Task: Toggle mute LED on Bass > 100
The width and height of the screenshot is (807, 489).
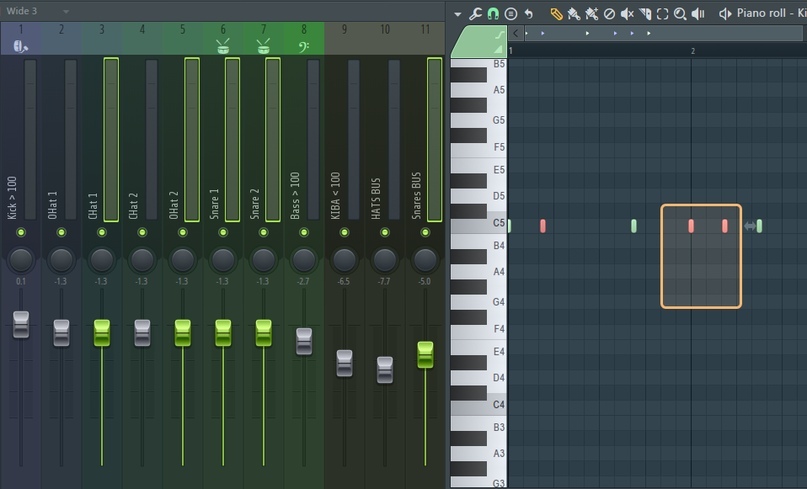Action: point(304,233)
